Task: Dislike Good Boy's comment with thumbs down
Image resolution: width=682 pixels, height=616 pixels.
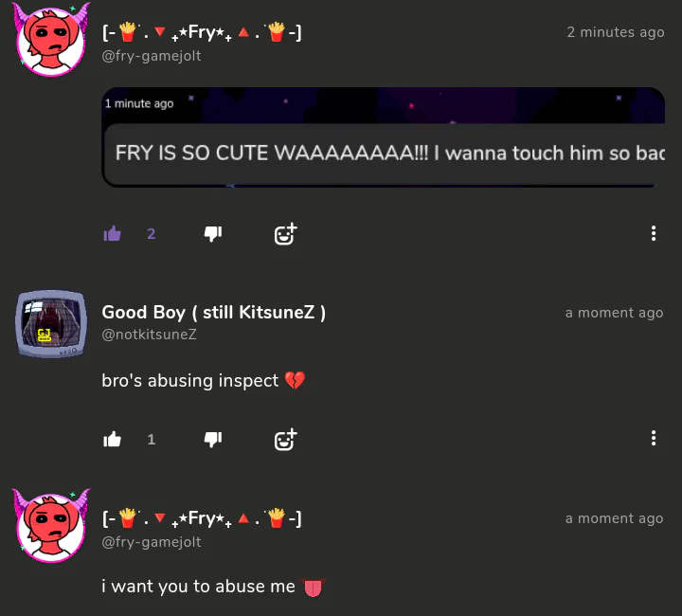Action: pos(213,439)
